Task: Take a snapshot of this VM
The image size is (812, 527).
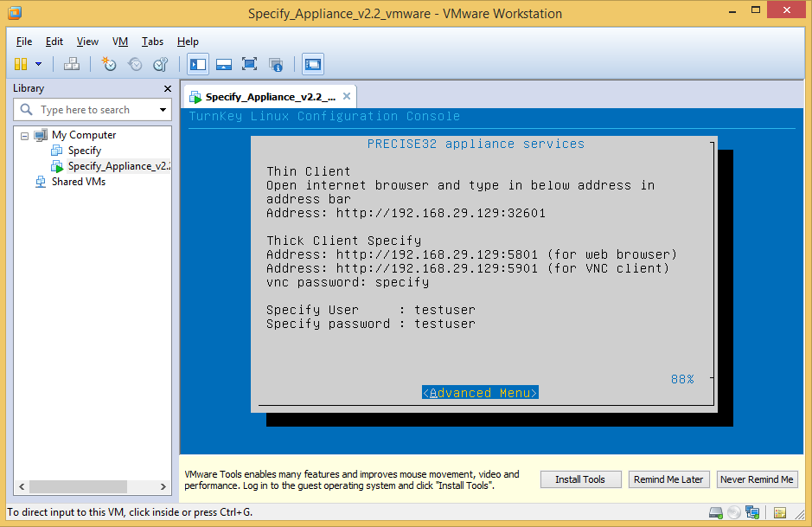Action: pyautogui.click(x=109, y=64)
